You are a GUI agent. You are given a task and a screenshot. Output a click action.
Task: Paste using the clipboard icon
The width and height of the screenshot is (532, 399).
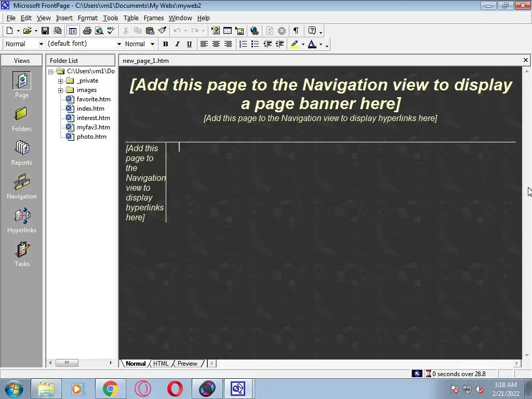(150, 31)
